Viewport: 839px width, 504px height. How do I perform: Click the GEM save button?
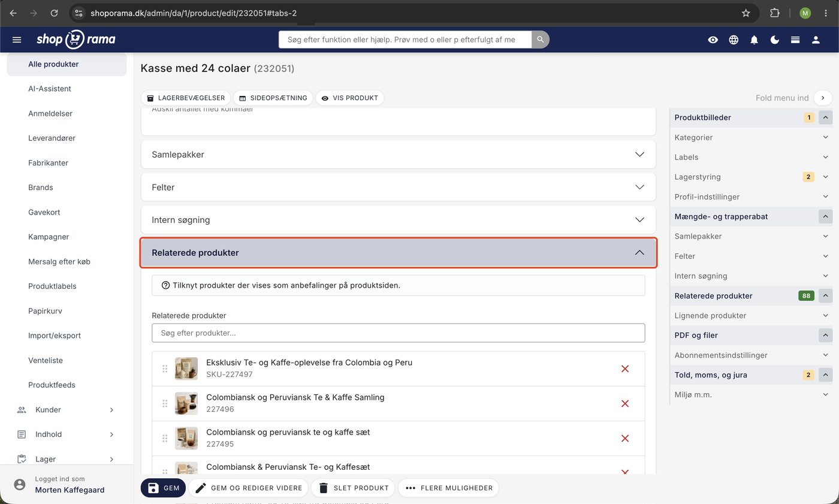(x=164, y=488)
